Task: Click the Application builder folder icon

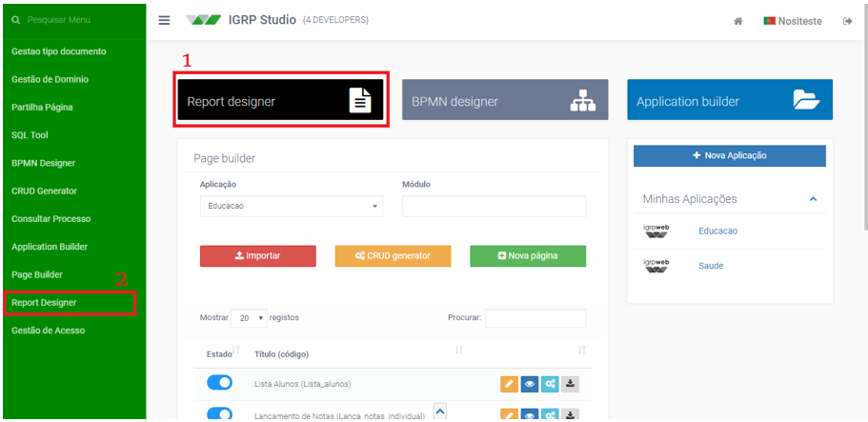Action: coord(807,100)
